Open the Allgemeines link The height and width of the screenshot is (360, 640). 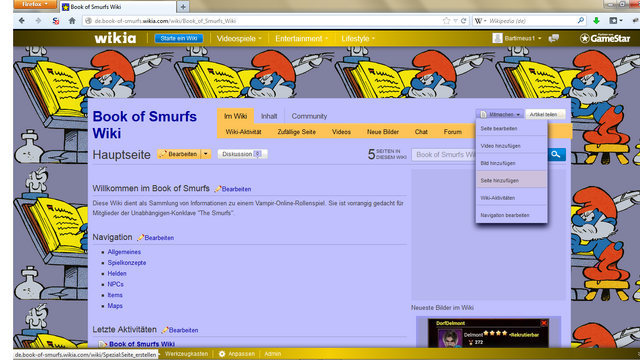click(x=124, y=252)
